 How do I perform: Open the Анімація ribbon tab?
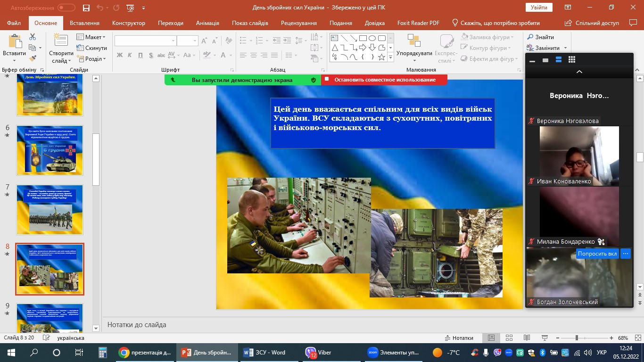tap(207, 23)
